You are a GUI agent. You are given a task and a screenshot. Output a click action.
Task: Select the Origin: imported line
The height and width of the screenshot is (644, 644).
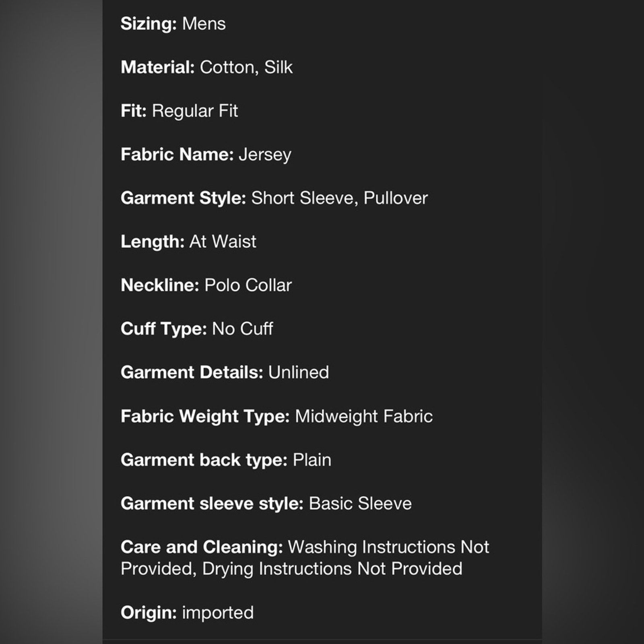pos(187,613)
